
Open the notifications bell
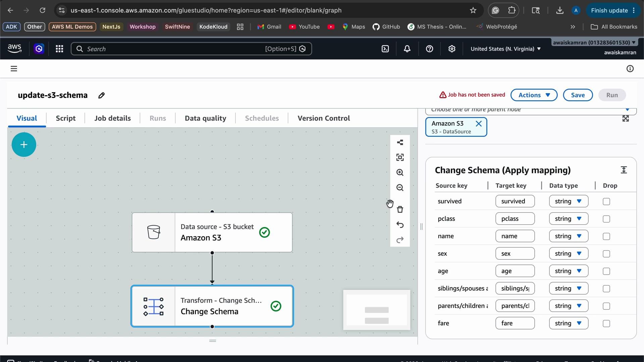tap(407, 49)
